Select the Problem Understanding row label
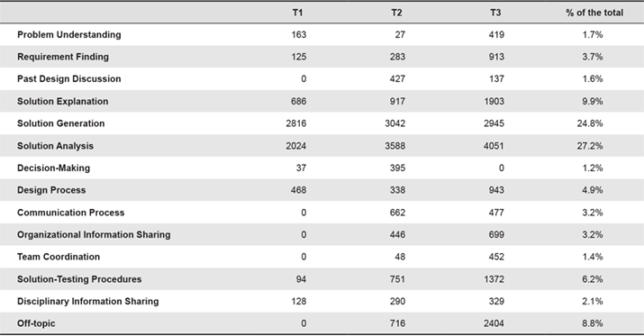This screenshot has height=336, width=644. [69, 35]
